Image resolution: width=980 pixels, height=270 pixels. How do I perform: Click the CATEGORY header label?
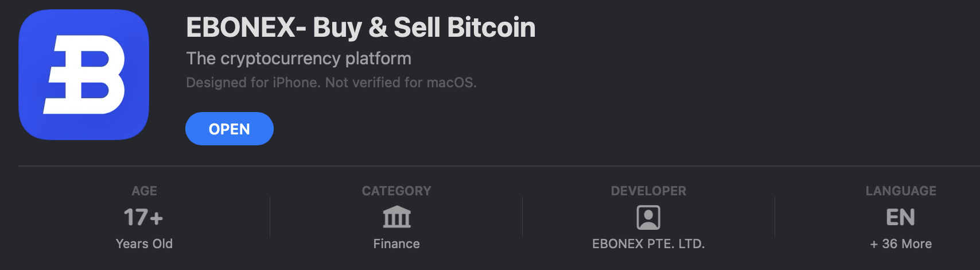[x=396, y=191]
